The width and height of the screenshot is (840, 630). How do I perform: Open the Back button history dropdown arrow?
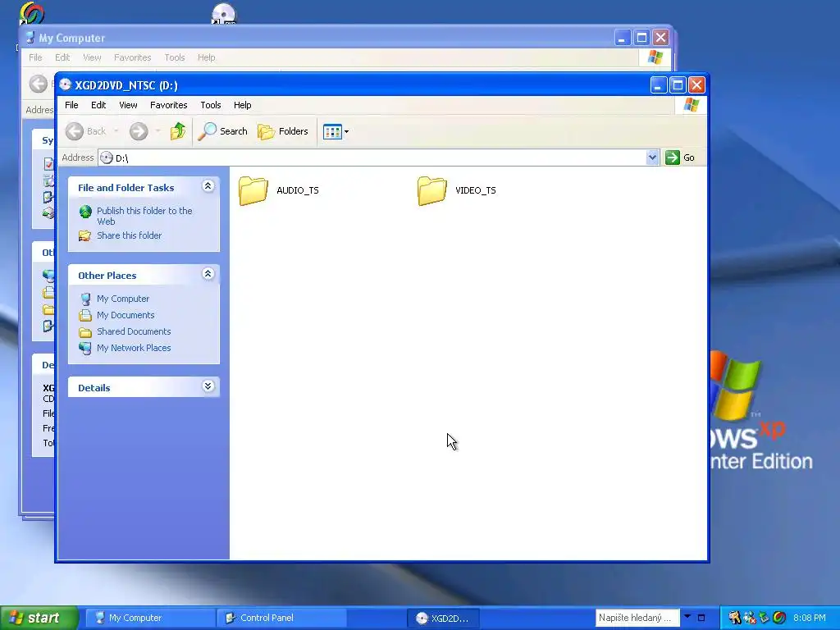point(116,131)
